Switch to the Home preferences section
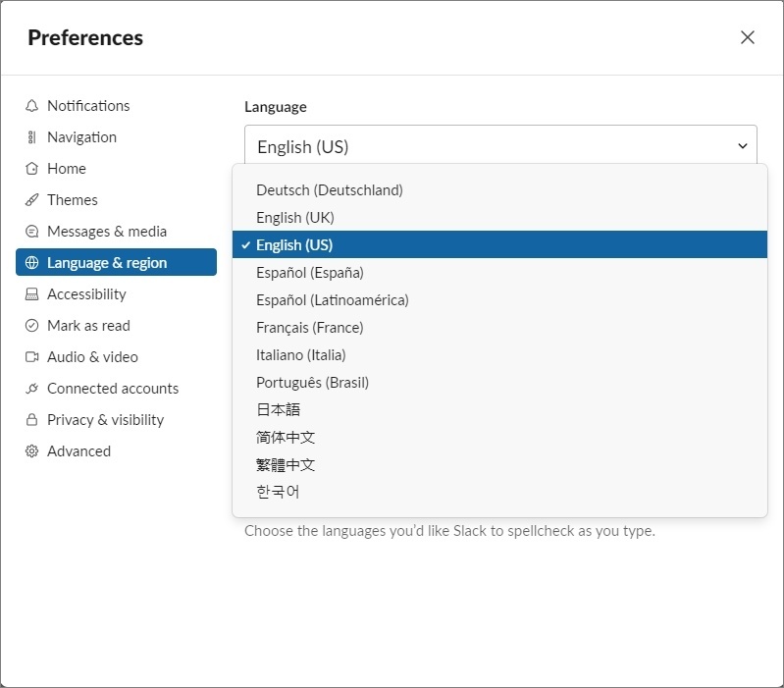 (116, 169)
